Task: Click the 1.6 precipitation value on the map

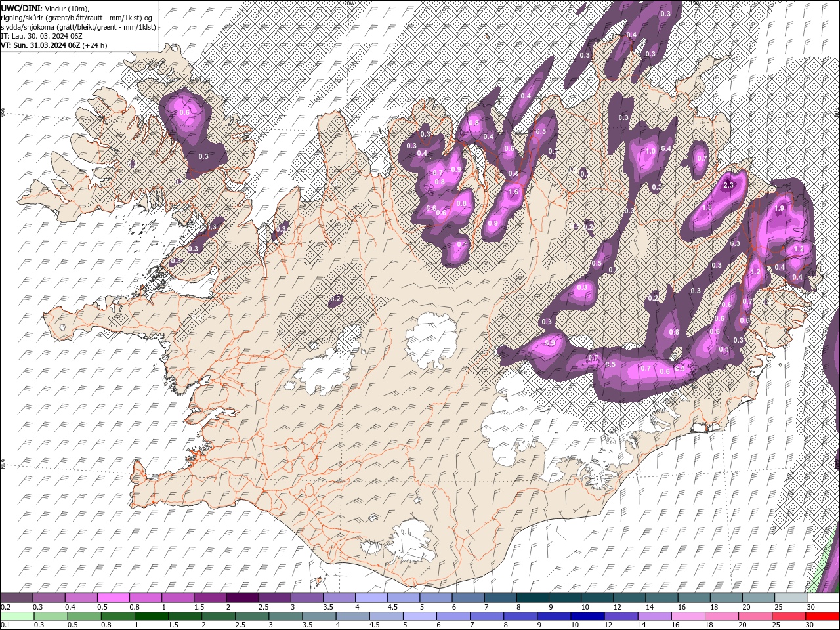Action: point(513,192)
